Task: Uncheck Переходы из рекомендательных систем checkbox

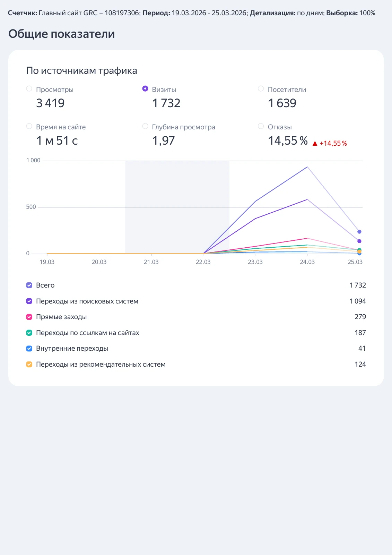Action: [x=29, y=364]
